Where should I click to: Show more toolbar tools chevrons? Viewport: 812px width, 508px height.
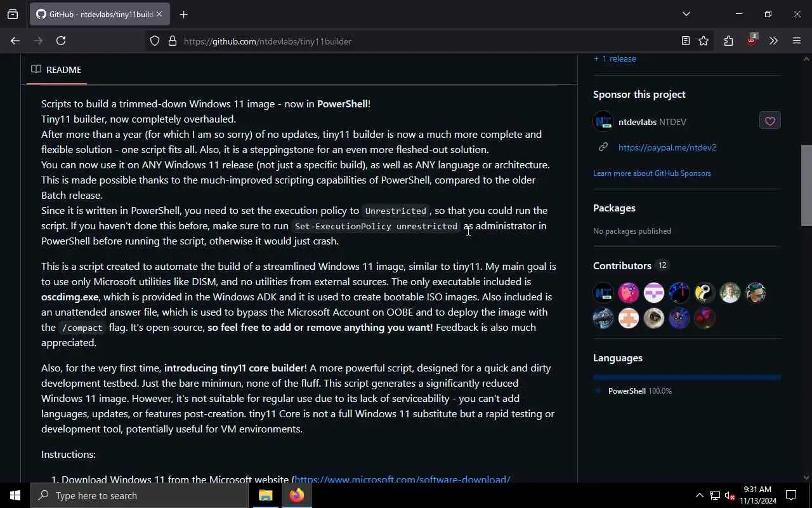point(773,41)
